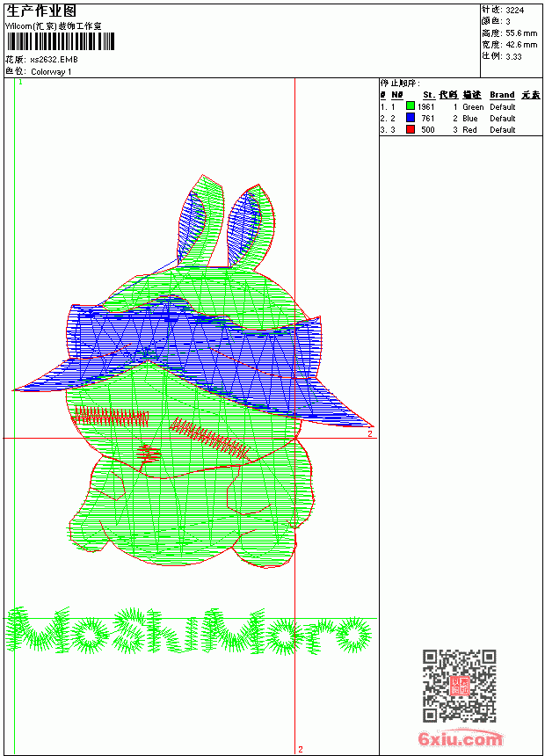Click the red center stitch mark on face

point(149,454)
